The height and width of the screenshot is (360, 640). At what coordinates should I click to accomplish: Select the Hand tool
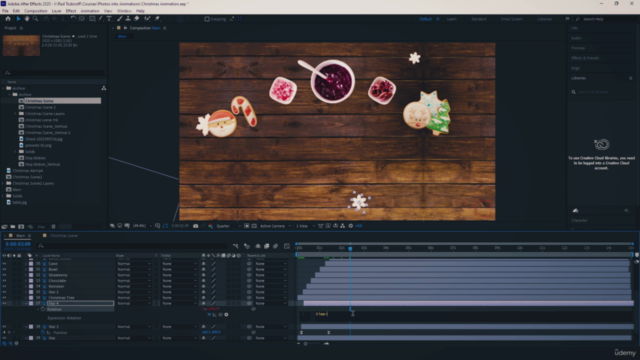[27, 19]
